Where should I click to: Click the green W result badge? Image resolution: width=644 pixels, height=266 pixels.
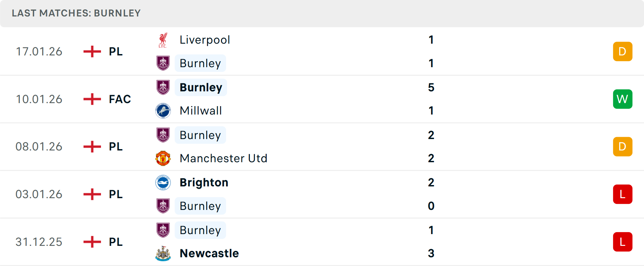click(623, 99)
